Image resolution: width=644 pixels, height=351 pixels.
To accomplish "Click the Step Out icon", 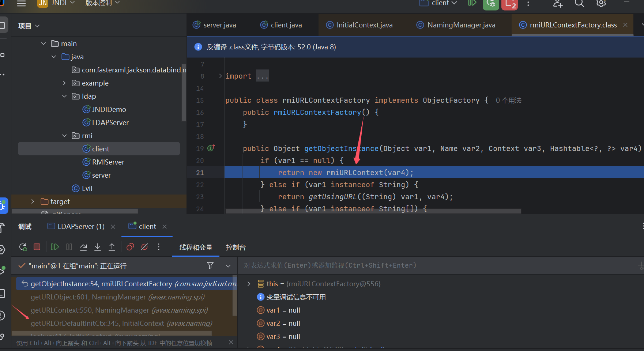I will point(112,247).
